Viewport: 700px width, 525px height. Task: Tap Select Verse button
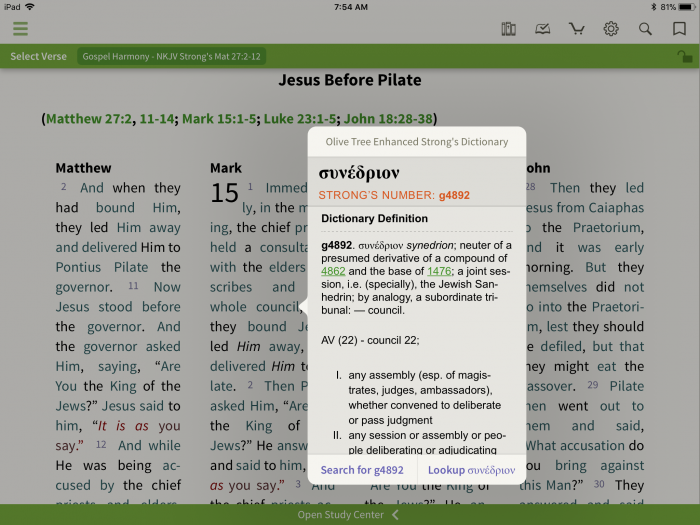pos(38,56)
